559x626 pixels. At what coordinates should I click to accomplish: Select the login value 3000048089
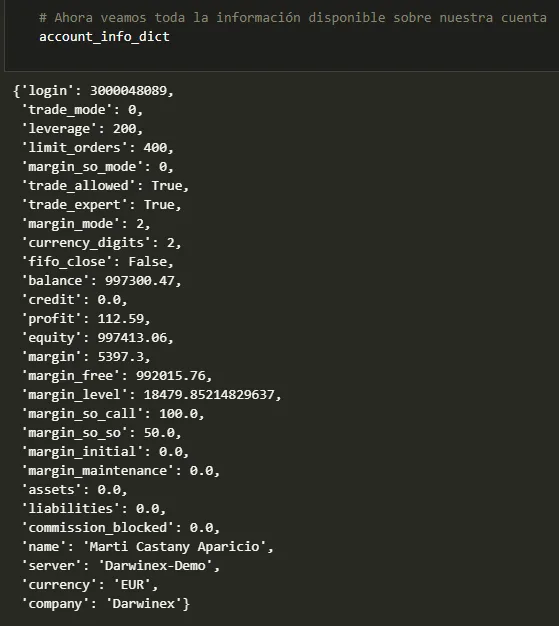[128, 91]
